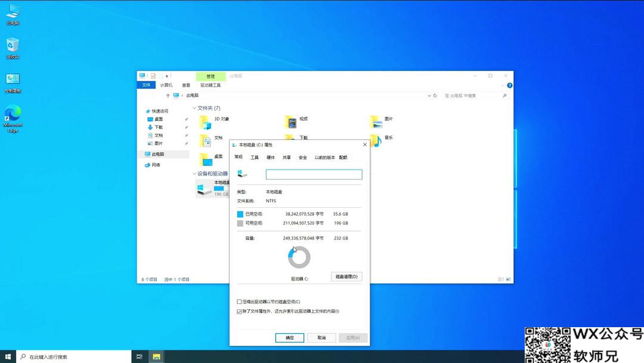The height and width of the screenshot is (363, 644).
Task: Click the drive icon in Properties dialog
Action: point(242,174)
